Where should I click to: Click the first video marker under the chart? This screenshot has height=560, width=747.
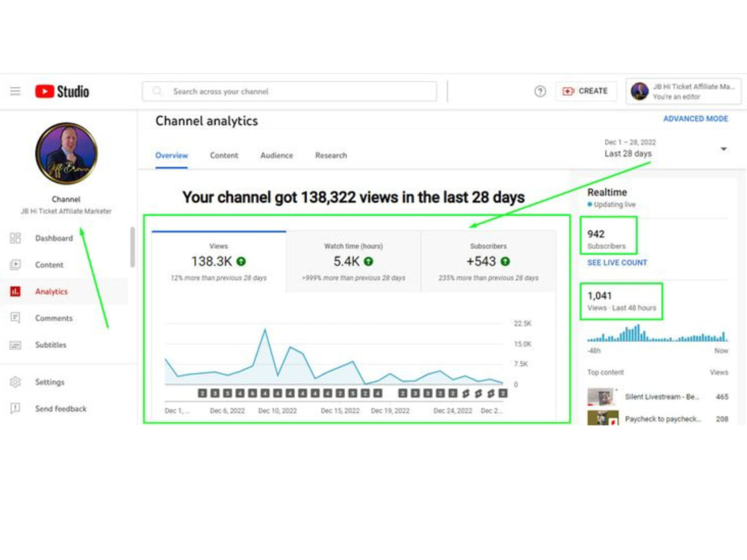(x=202, y=393)
